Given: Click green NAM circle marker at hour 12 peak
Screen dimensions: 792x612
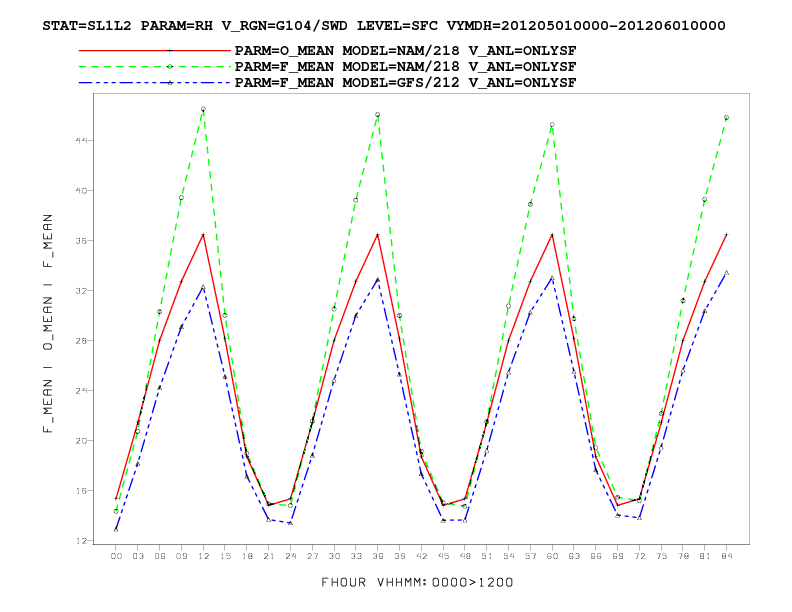Looking at the screenshot, I should [203, 109].
